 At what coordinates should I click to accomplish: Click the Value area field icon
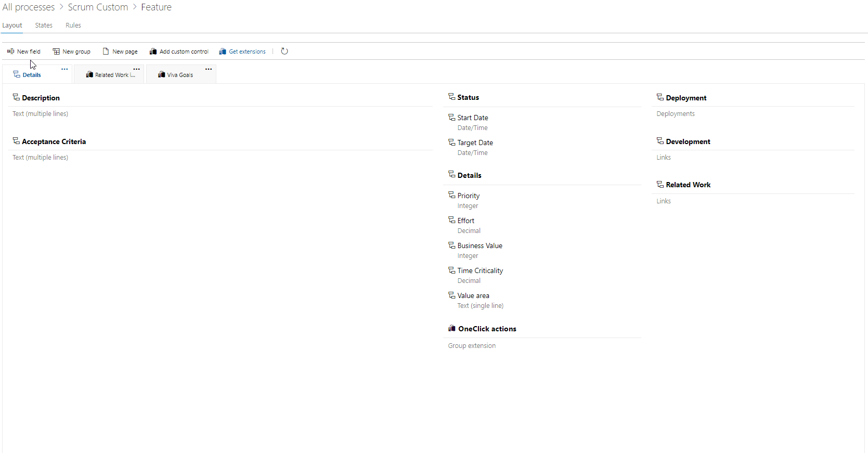tap(451, 295)
